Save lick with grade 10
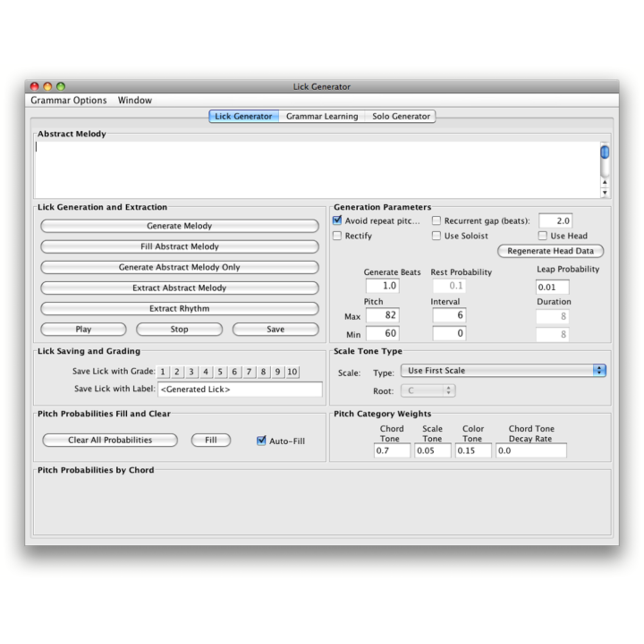 (292, 371)
